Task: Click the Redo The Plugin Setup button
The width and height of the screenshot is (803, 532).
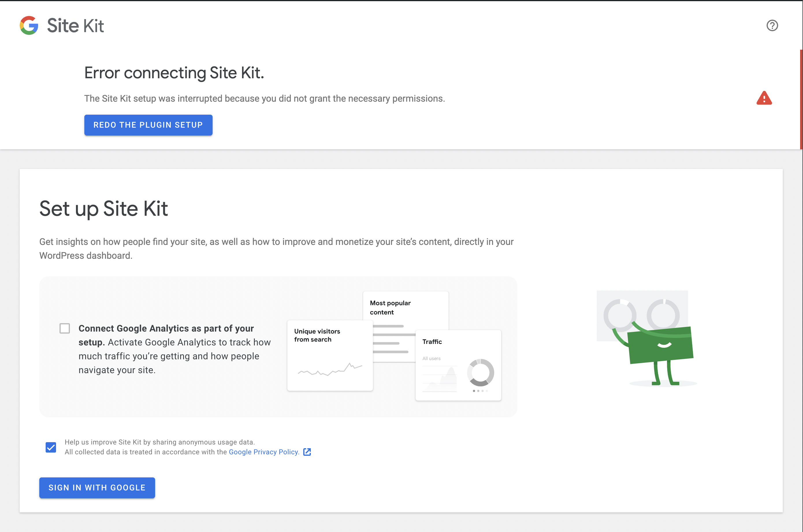Action: click(148, 125)
